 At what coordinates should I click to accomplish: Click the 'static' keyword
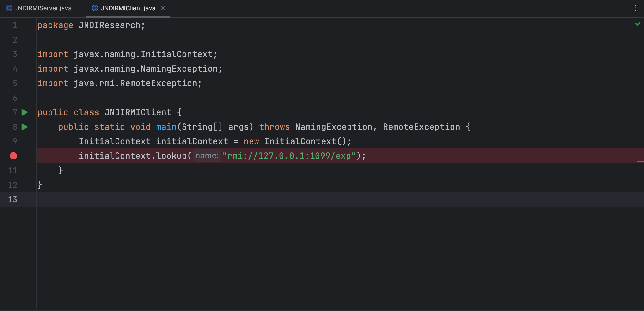pyautogui.click(x=109, y=127)
